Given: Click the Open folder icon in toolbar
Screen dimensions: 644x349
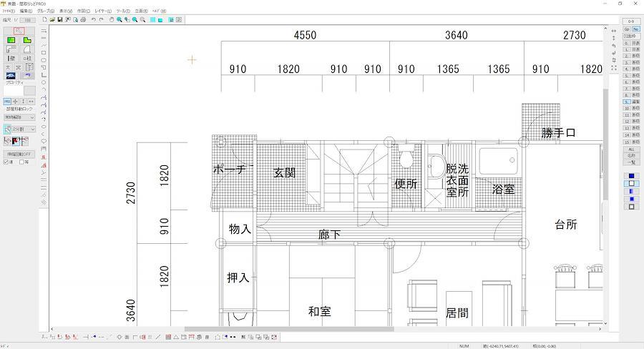Looking at the screenshot, I should tap(52, 20).
